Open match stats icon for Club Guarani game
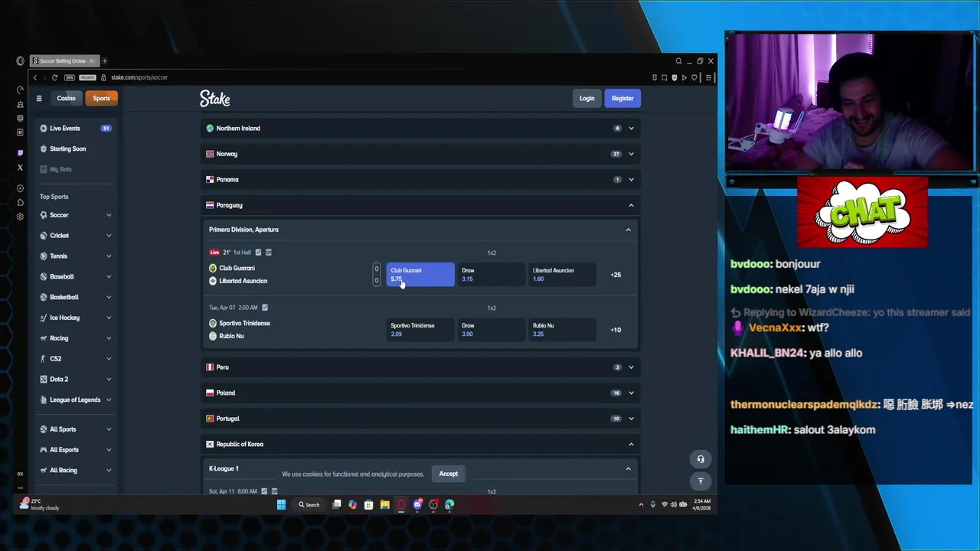 click(258, 253)
